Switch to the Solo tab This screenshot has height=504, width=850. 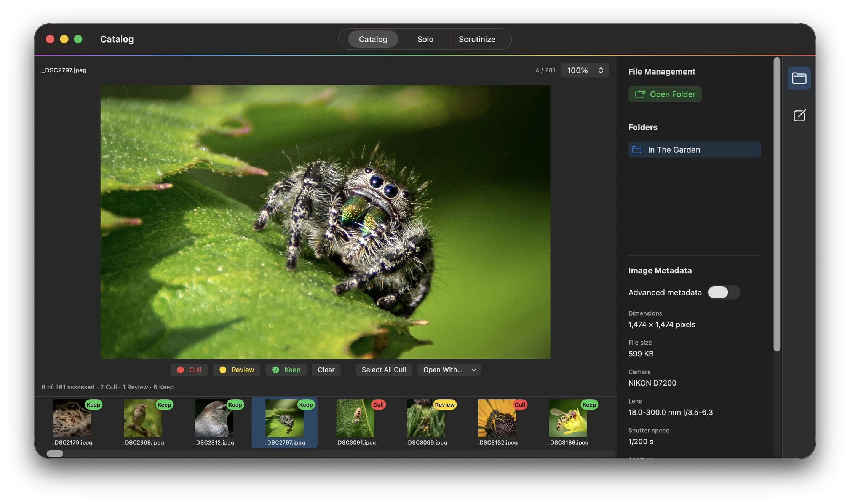(x=425, y=39)
